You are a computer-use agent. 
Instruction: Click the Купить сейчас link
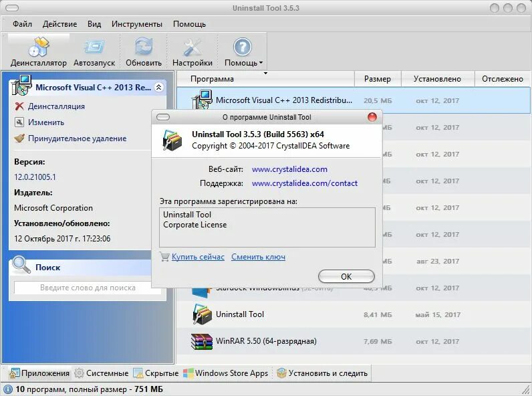click(x=198, y=257)
